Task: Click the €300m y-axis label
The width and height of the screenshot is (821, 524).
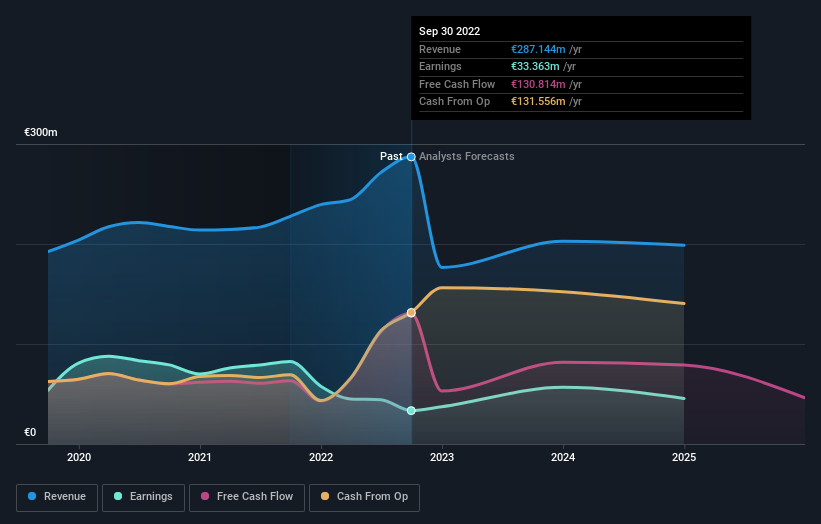Action: click(41, 132)
